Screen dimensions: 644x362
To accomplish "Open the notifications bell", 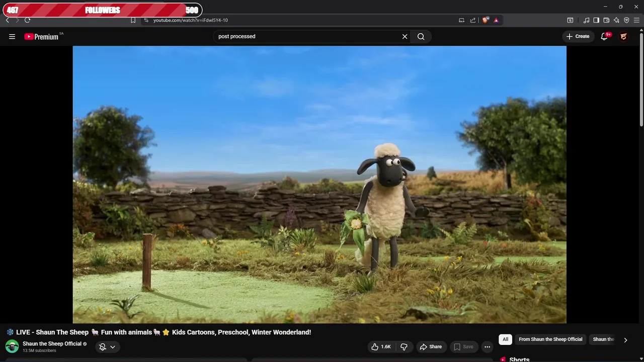I will tap(605, 36).
